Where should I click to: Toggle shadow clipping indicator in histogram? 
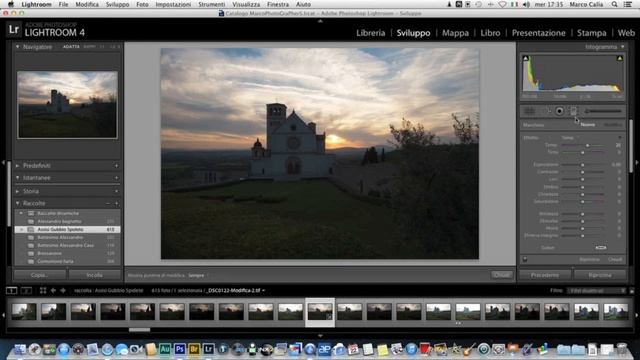[x=526, y=58]
